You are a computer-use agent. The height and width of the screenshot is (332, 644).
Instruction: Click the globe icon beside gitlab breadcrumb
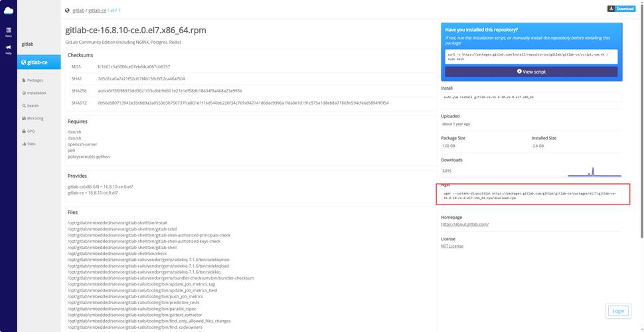coord(67,10)
